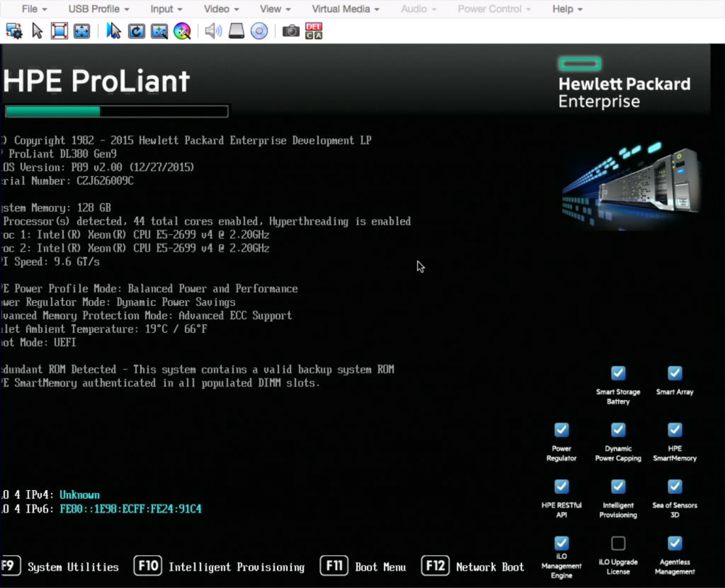
Task: Click the HPE SmartMemory checkbox
Action: click(x=674, y=429)
